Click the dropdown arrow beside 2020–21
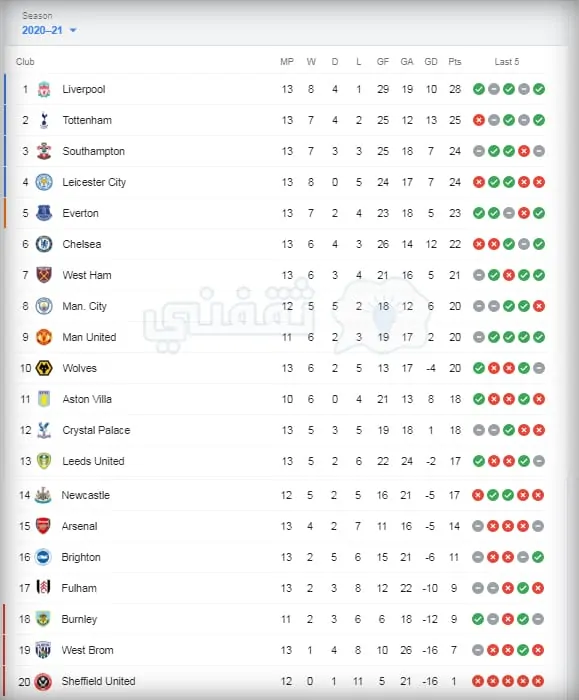The image size is (579, 700). tap(73, 30)
